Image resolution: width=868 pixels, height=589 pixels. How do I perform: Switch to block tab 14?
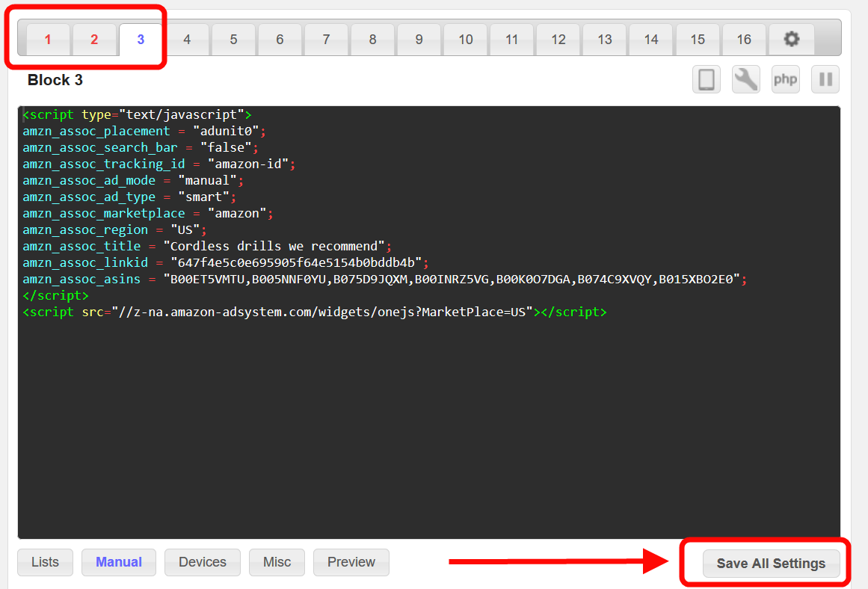(651, 40)
